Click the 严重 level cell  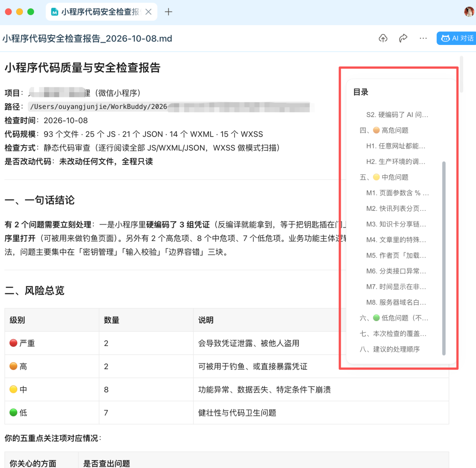point(52,343)
